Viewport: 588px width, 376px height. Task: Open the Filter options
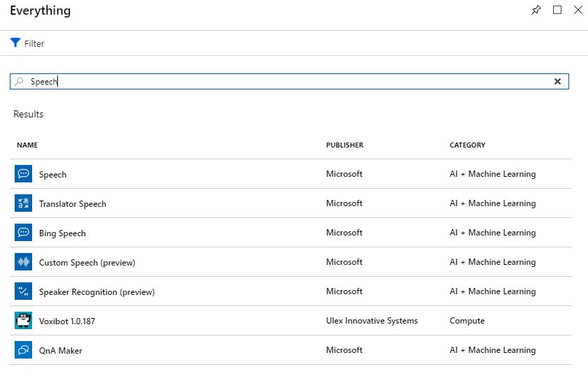coord(27,43)
